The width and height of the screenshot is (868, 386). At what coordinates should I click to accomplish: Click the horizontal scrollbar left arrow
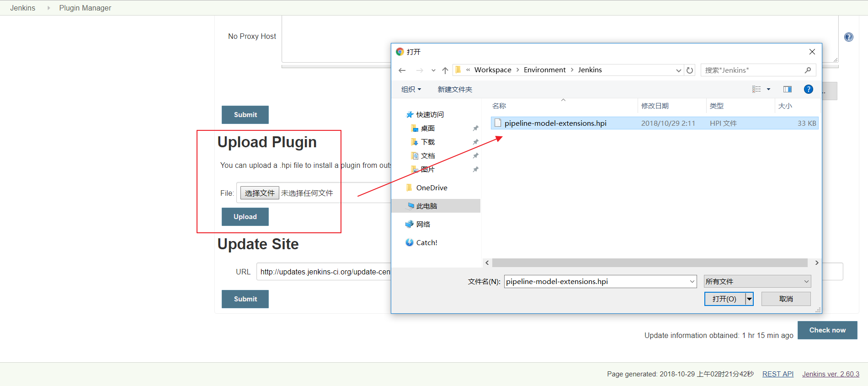click(x=487, y=263)
